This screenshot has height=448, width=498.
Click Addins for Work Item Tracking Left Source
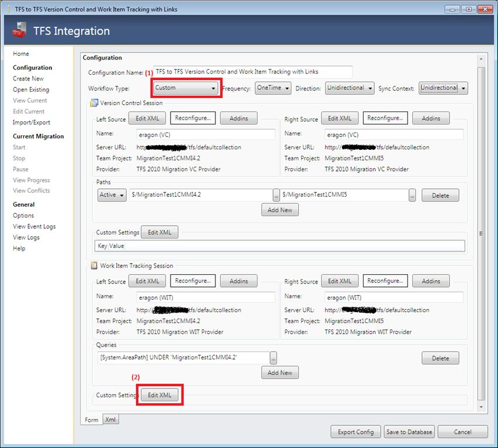239,281
